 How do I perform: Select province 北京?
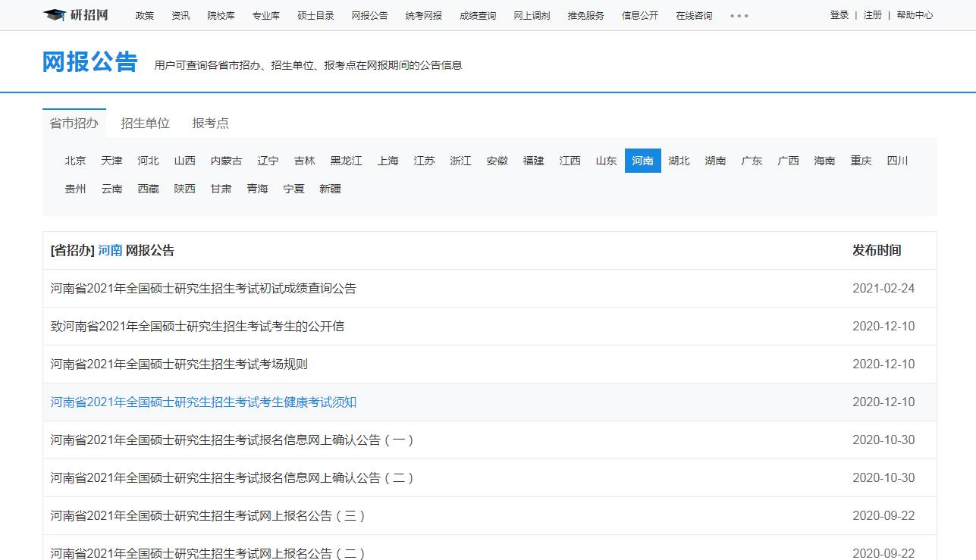[x=75, y=161]
